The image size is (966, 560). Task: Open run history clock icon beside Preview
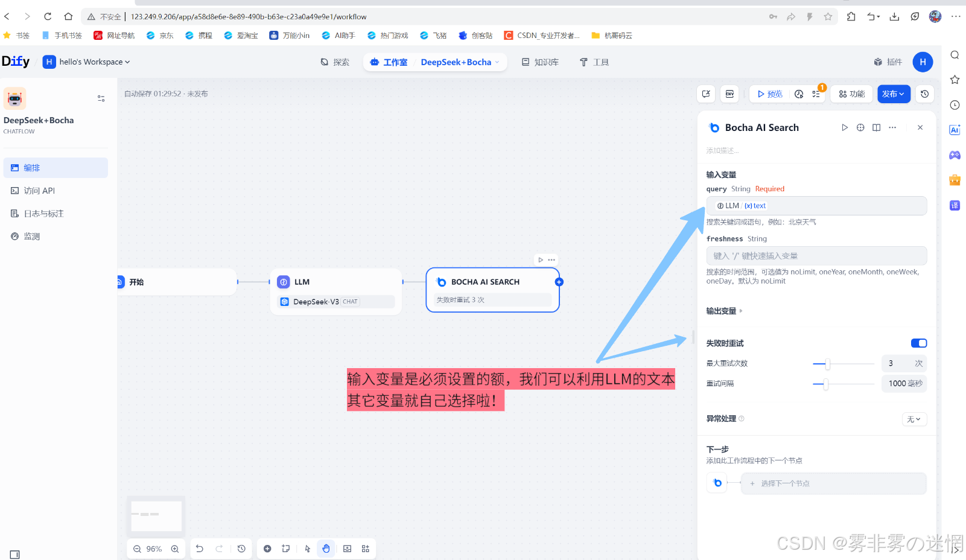[799, 94]
